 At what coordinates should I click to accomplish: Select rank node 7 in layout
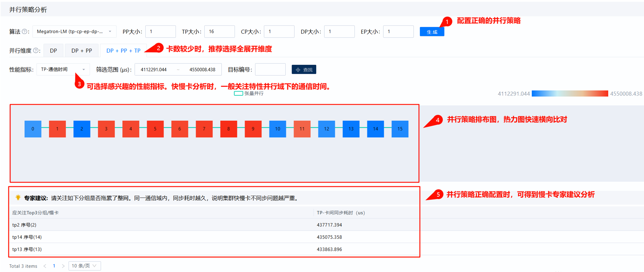[204, 129]
